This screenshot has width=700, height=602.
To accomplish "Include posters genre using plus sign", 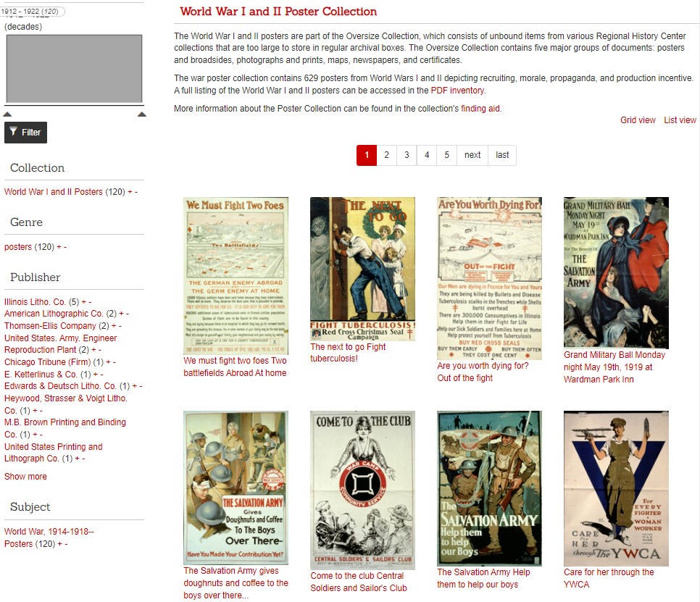I will [59, 247].
